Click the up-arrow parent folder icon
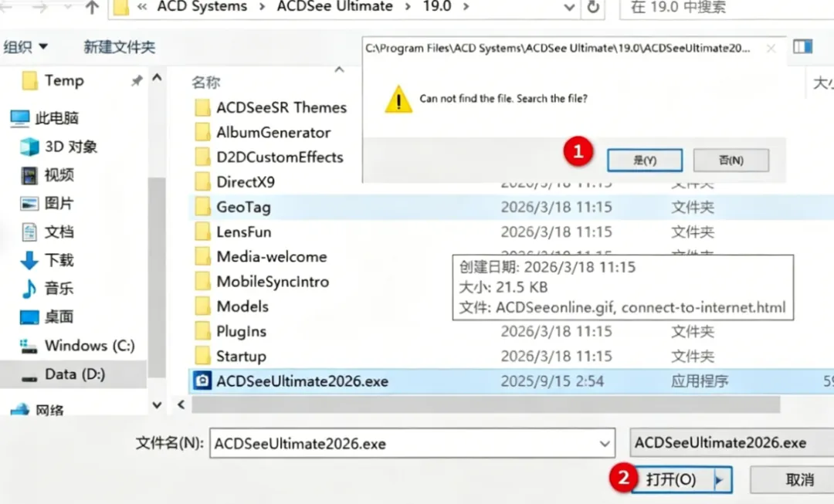 point(91,7)
